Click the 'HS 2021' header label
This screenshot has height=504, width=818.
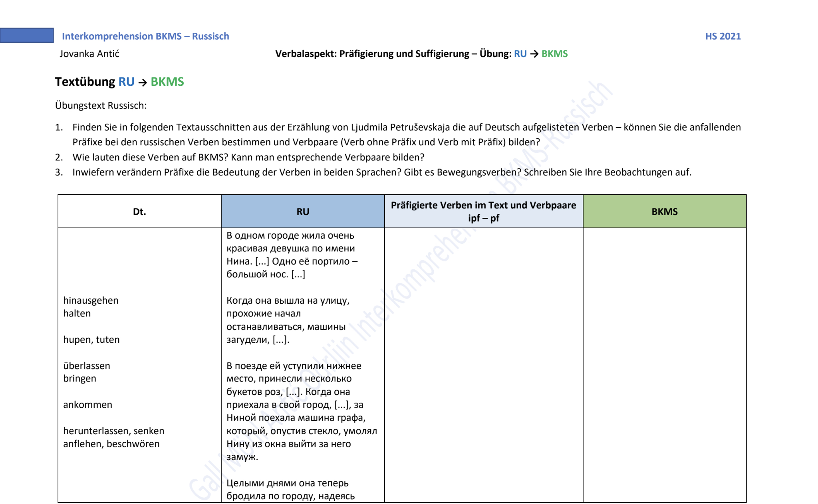coord(723,36)
